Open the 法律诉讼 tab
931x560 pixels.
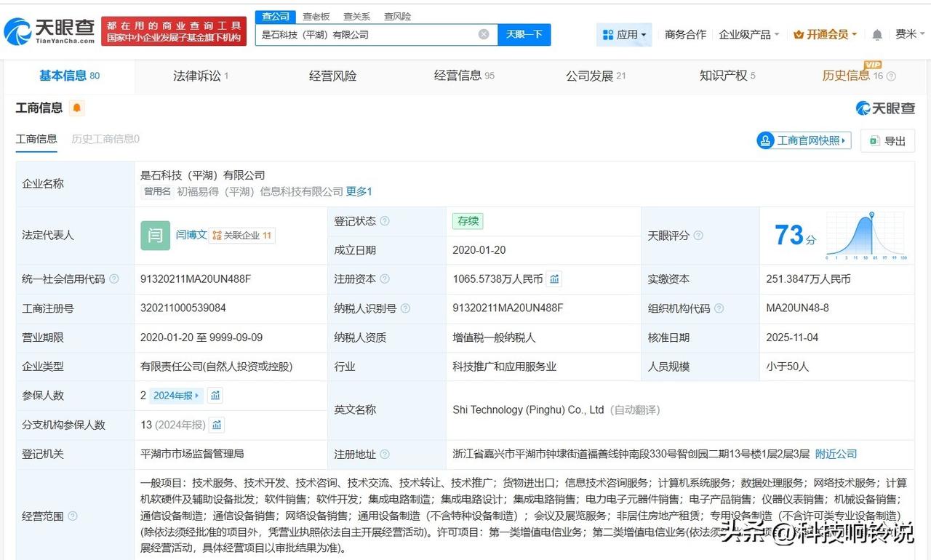click(201, 76)
